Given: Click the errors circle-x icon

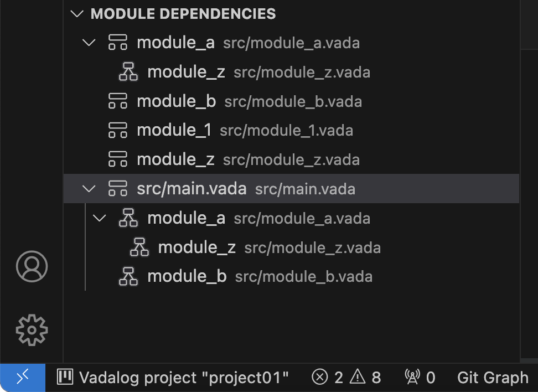Looking at the screenshot, I should tap(320, 377).
